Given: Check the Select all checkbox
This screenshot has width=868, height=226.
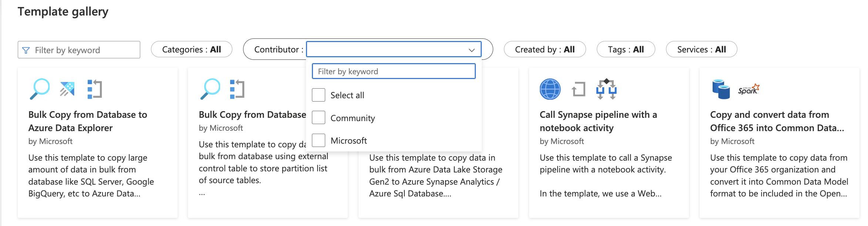Looking at the screenshot, I should pyautogui.click(x=319, y=95).
